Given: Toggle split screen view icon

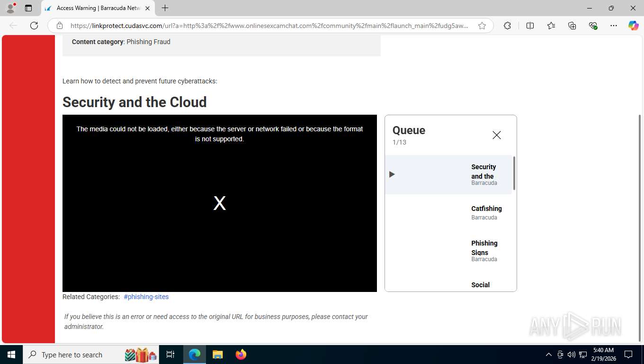Looking at the screenshot, I should [530, 26].
